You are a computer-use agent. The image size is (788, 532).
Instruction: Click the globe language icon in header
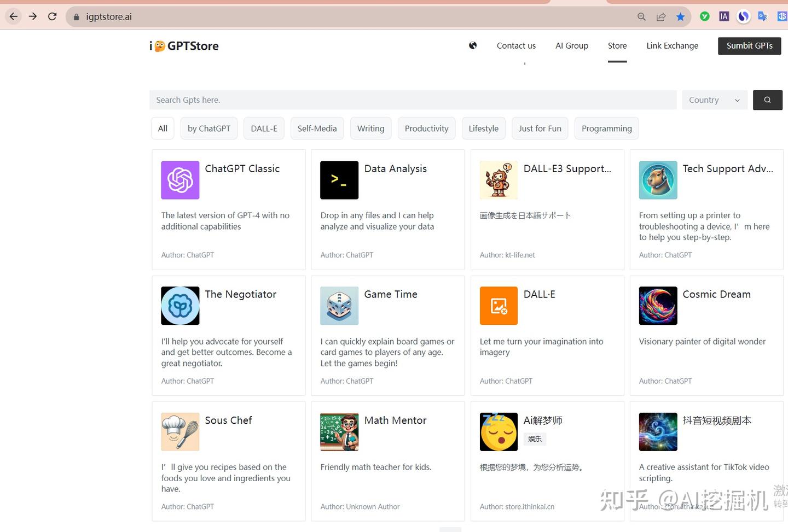tap(473, 45)
